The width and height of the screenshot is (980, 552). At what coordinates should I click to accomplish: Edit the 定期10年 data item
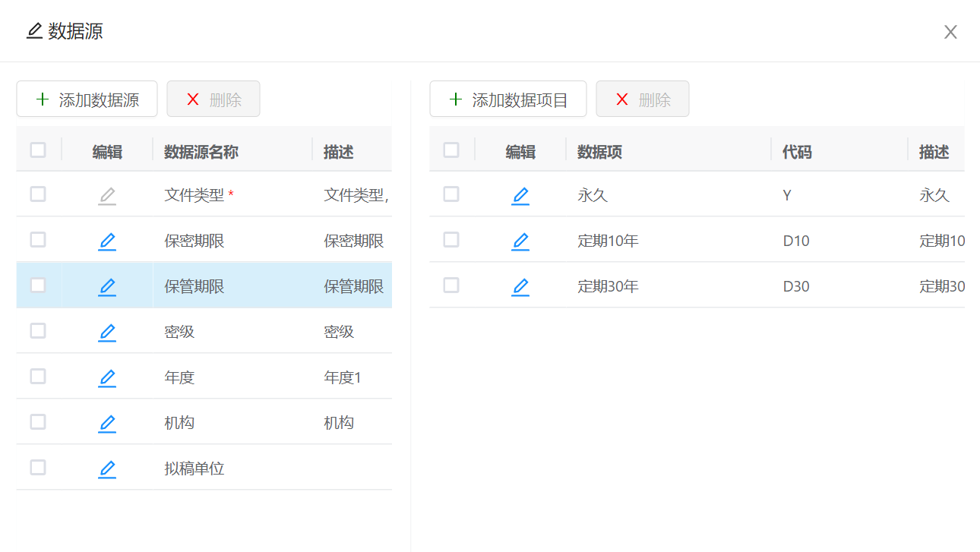pos(520,241)
